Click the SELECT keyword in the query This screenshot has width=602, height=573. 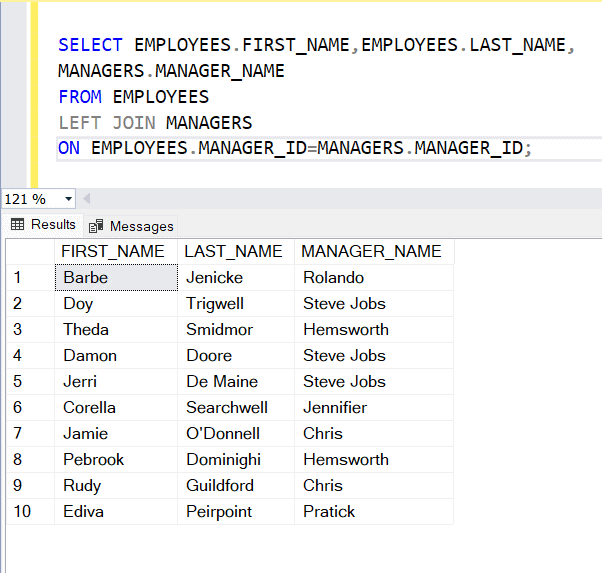click(90, 45)
